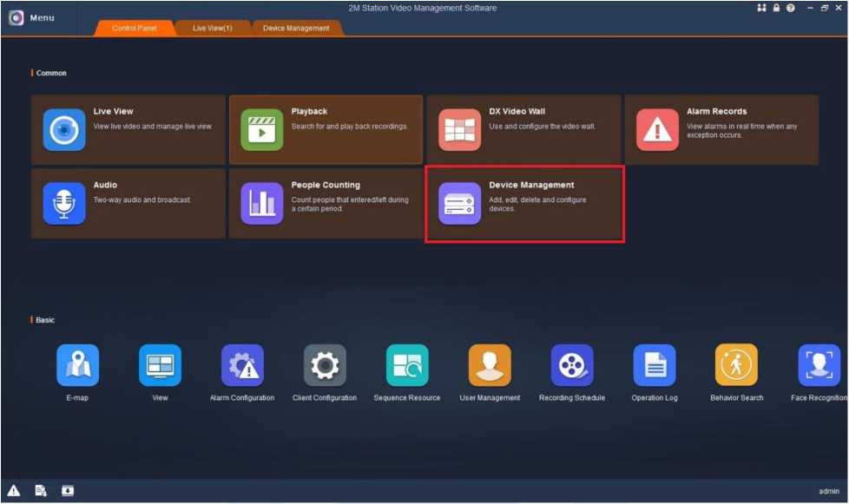Open the E-map icon
Viewport: 849px width, 504px height.
click(x=77, y=365)
